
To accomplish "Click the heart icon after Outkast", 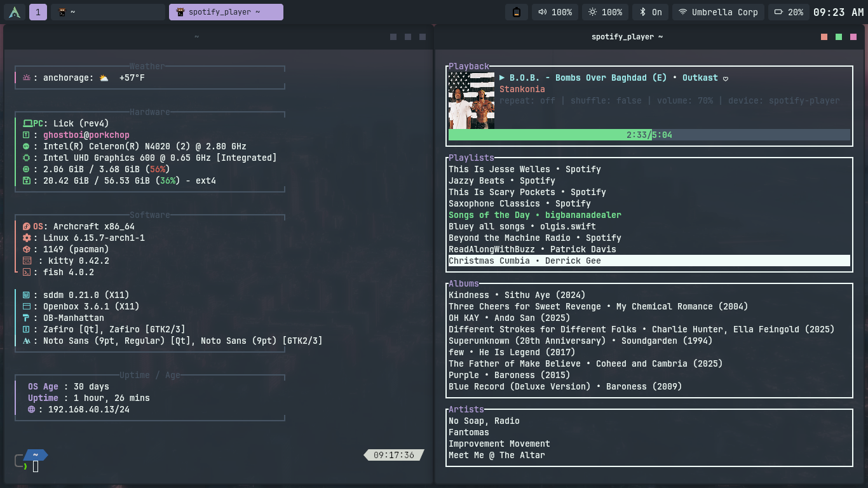I will [x=726, y=78].
